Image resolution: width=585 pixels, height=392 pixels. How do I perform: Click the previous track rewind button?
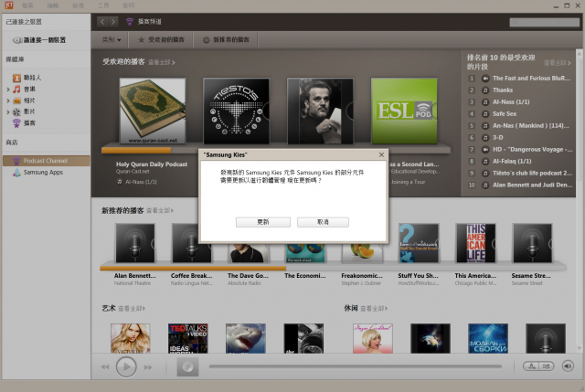105,367
